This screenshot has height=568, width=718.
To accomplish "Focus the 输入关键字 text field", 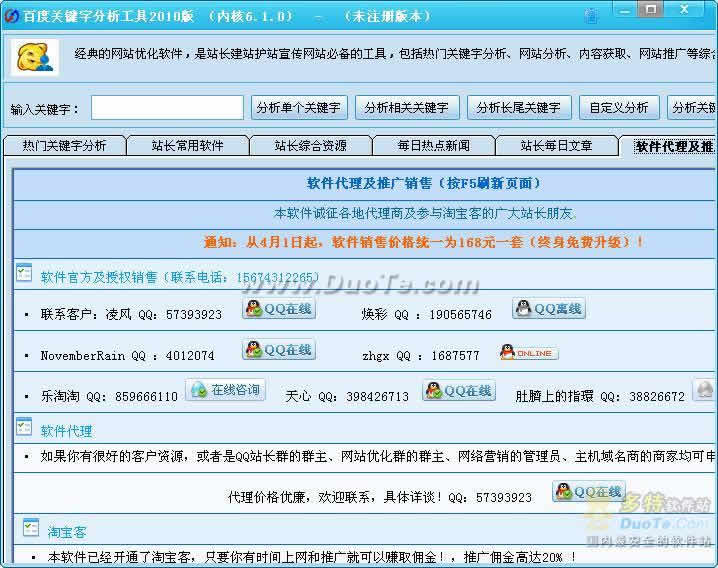I will point(167,108).
